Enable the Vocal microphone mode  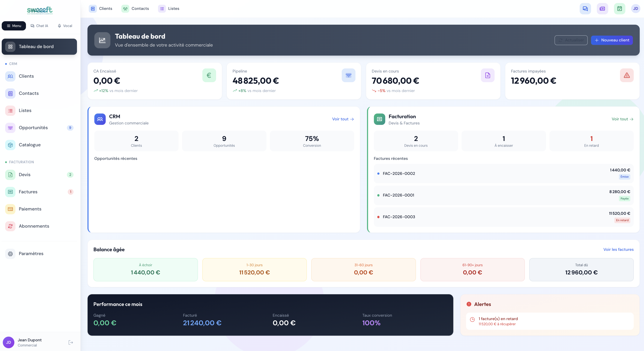click(x=65, y=26)
